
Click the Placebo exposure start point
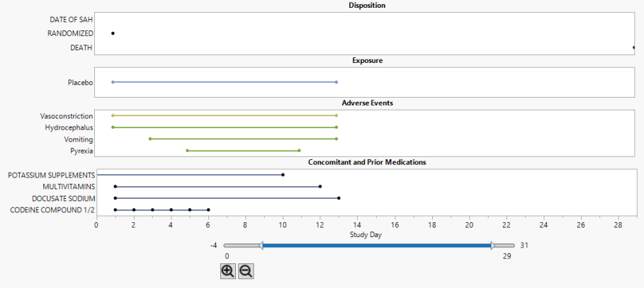click(x=113, y=82)
